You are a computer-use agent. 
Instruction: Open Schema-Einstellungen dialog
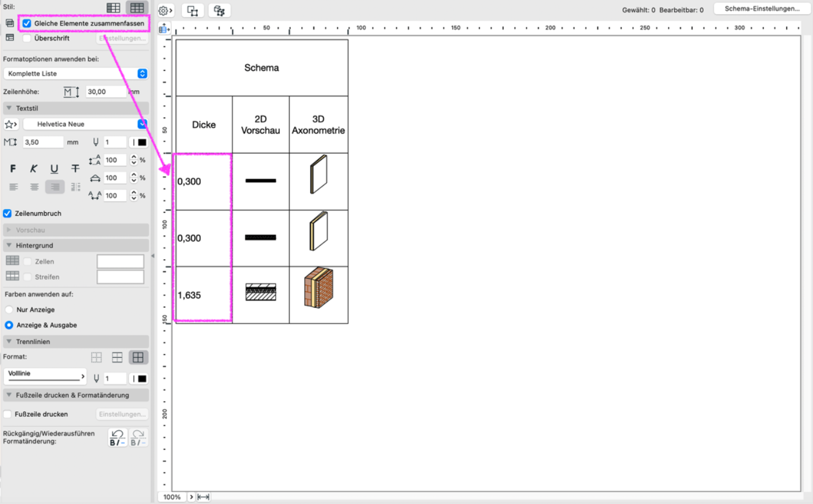point(762,9)
